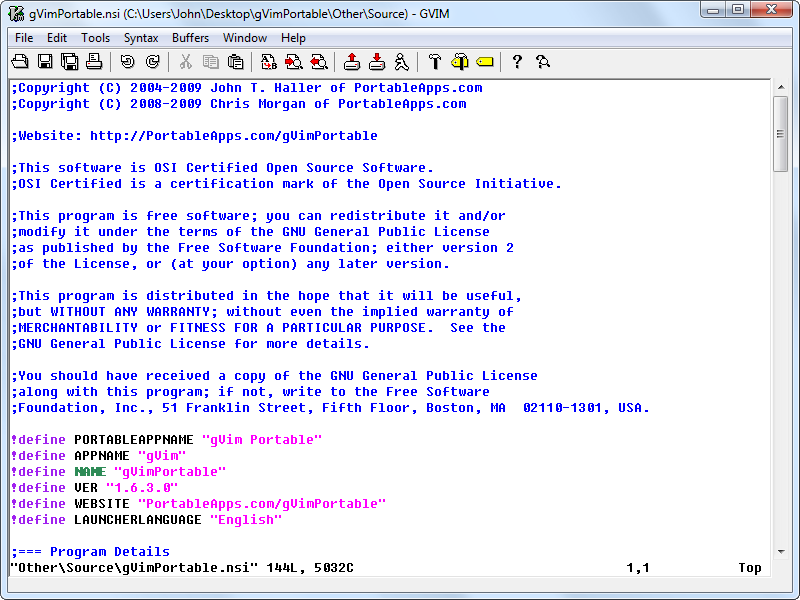The height and width of the screenshot is (600, 800).
Task: Open Find and Replace from the toolbar
Action: pyautogui.click(x=268, y=61)
